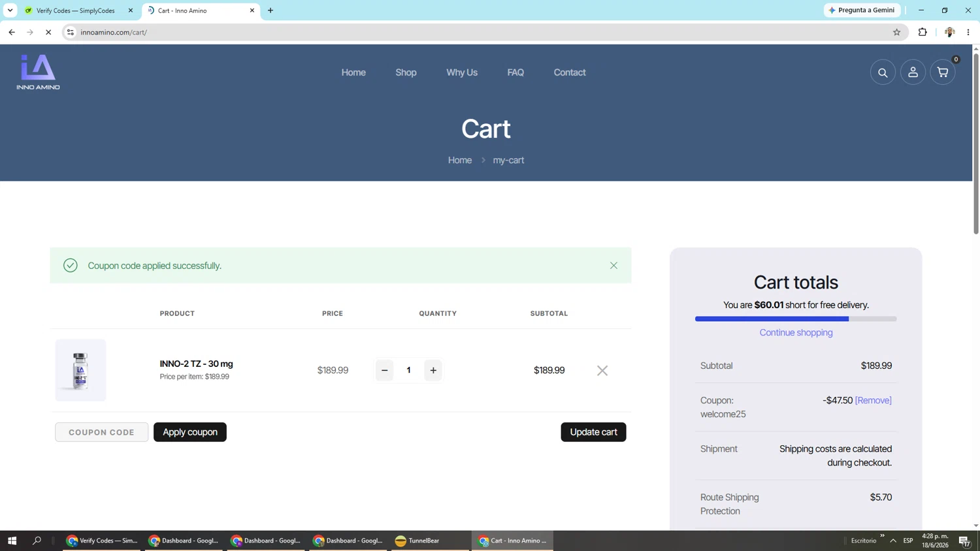Click the Inno Amino logo
The width and height of the screenshot is (980, 551).
(38, 72)
